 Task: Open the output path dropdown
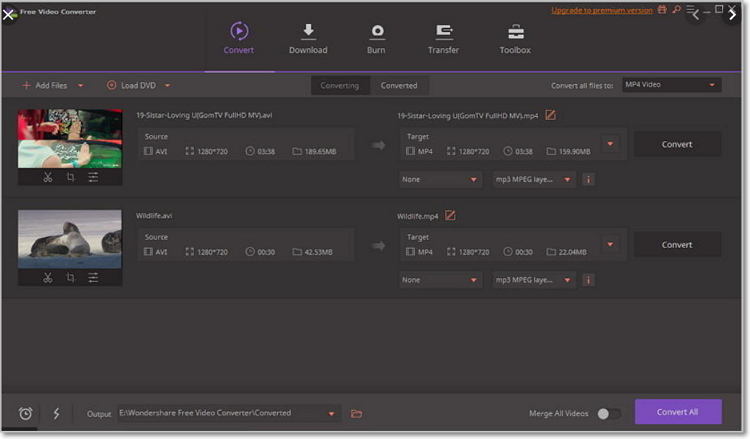331,413
